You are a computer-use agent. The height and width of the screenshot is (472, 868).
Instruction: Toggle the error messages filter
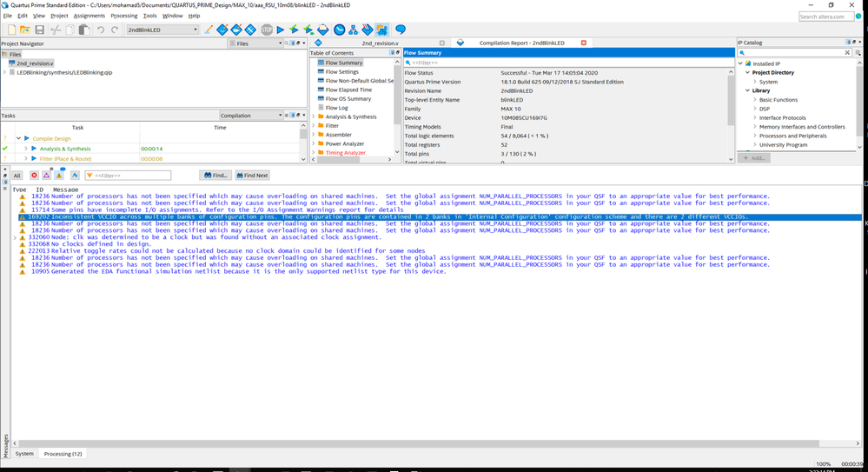pyautogui.click(x=35, y=176)
